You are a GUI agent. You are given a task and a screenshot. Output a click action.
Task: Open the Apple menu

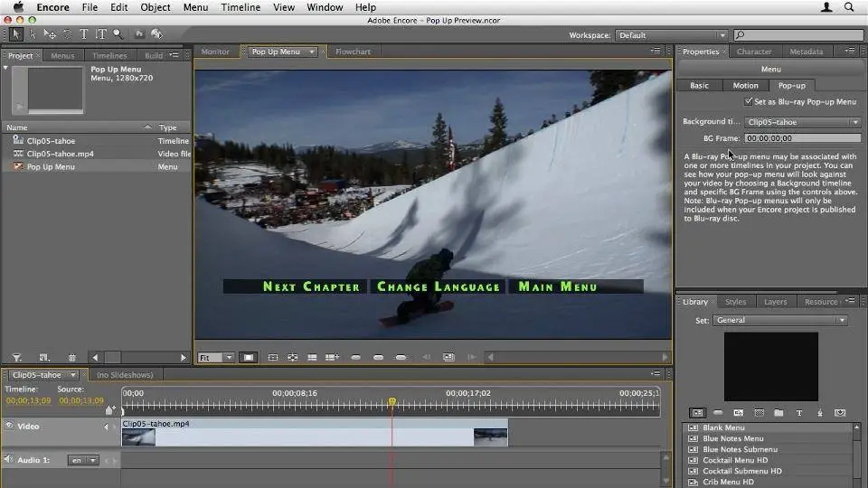[x=18, y=7]
